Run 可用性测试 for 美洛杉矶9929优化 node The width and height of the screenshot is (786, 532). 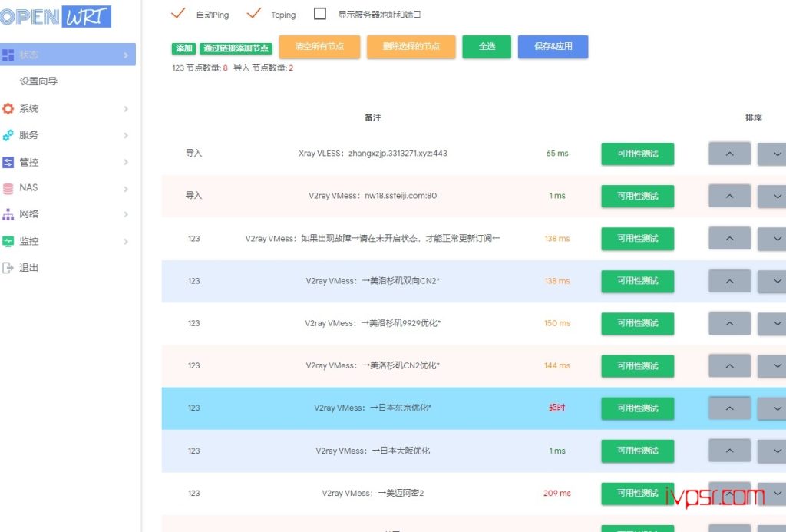[638, 323]
